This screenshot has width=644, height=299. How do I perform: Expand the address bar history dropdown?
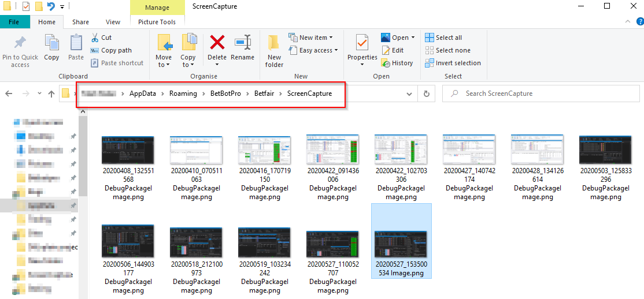(x=409, y=94)
